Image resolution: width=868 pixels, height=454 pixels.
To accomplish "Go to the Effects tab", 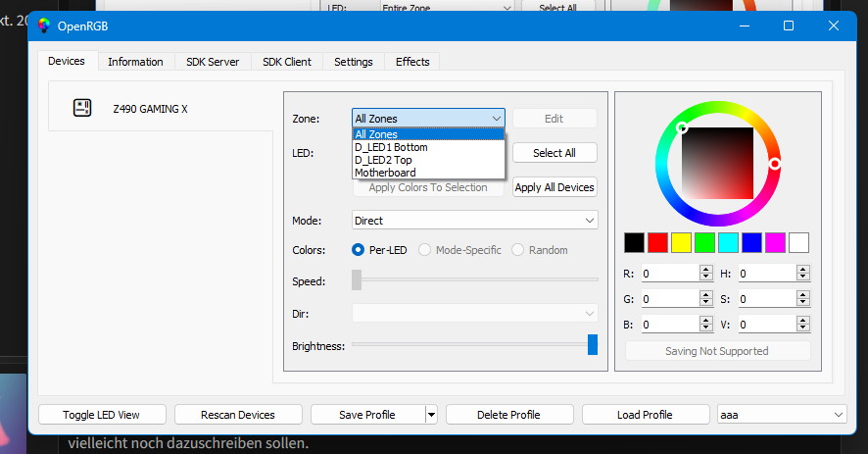I will click(412, 62).
